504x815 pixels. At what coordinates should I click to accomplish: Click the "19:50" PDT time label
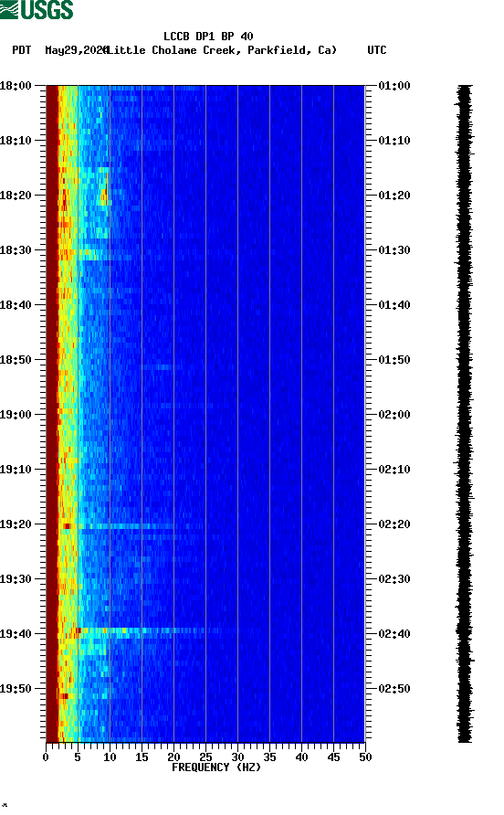16,689
